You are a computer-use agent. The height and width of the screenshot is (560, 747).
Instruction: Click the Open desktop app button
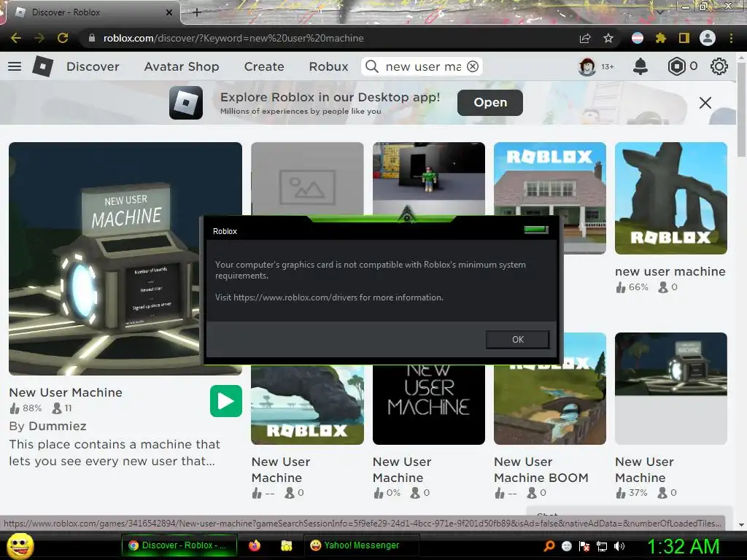point(489,102)
